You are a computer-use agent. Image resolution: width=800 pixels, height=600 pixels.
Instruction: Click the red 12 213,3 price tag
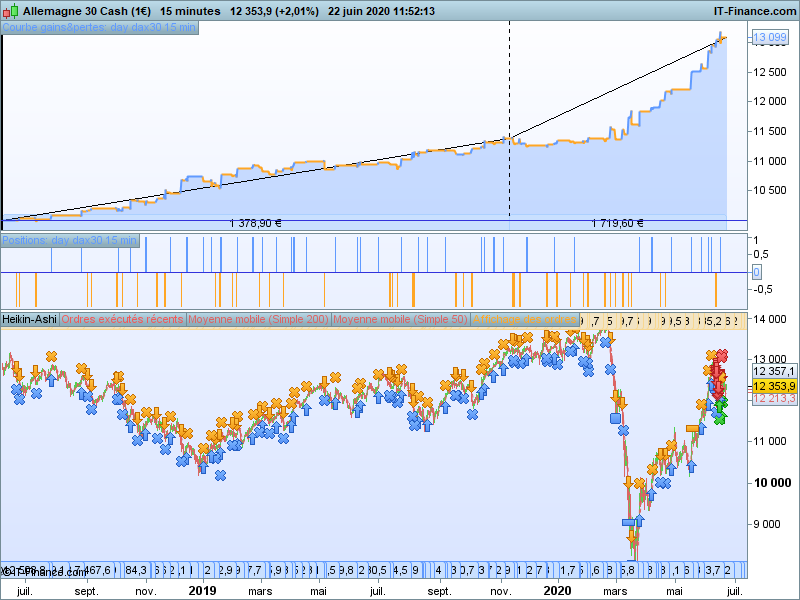pyautogui.click(x=774, y=398)
